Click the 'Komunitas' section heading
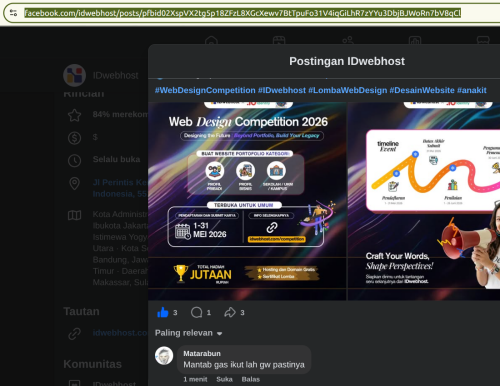The image size is (500, 386). click(92, 364)
